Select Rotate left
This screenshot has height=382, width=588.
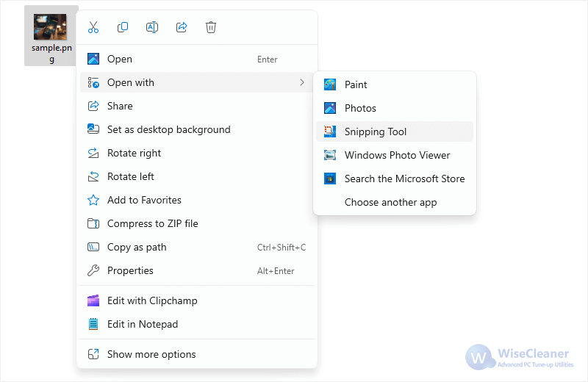point(197,176)
